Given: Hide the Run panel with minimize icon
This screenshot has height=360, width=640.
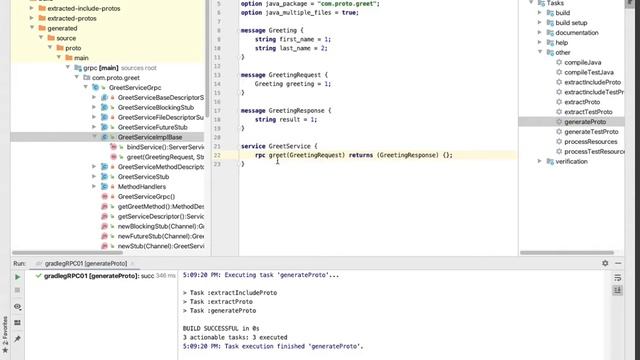Looking at the screenshot, I should (618, 263).
